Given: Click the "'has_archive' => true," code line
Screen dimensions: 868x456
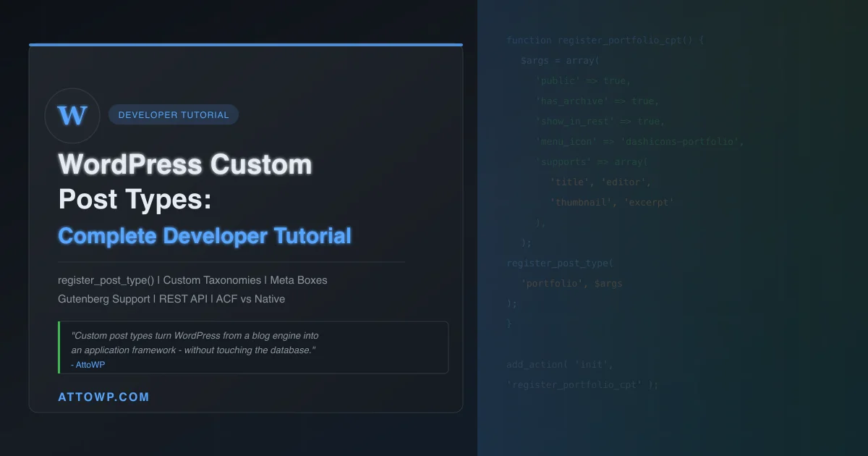Looking at the screenshot, I should 597,101.
